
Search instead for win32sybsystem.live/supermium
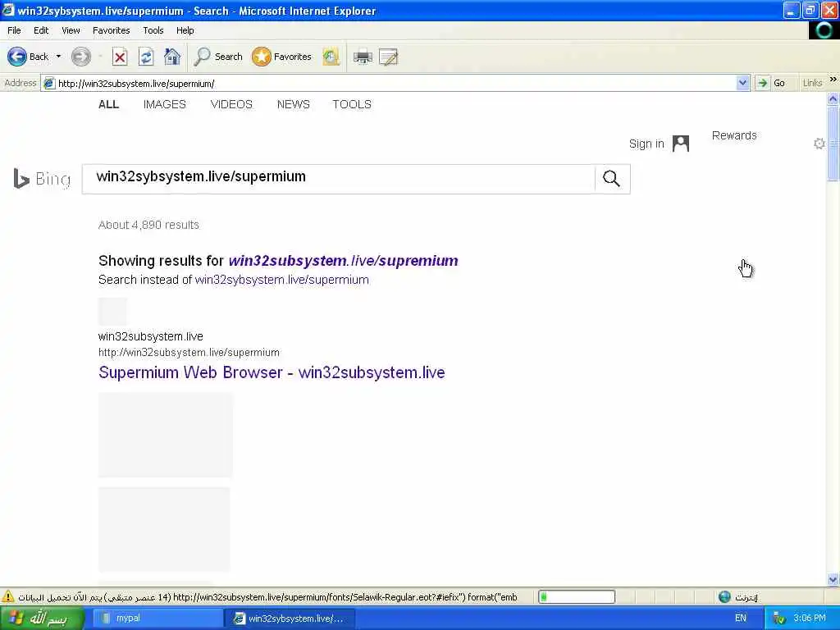282,280
